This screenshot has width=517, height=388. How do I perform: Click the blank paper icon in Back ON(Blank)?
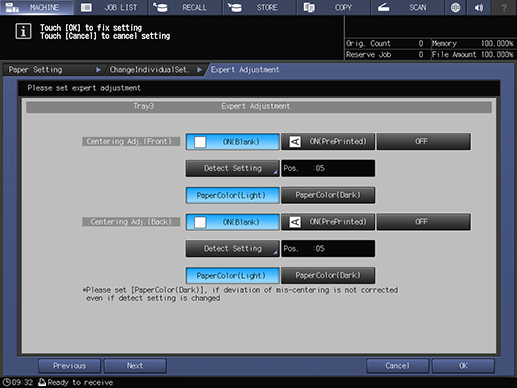click(x=200, y=222)
